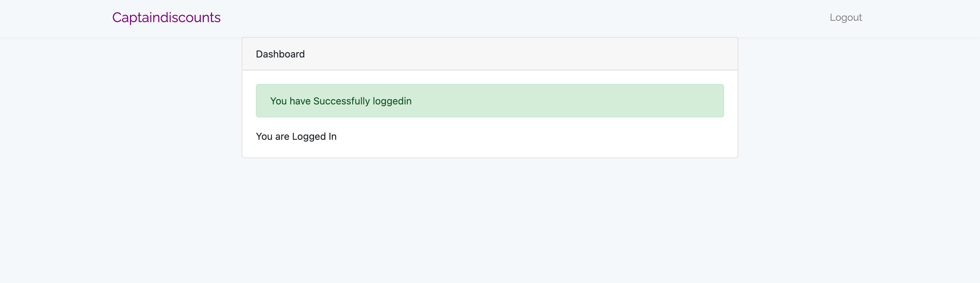Click the green success alert box
The image size is (980, 283).
tap(490, 101)
